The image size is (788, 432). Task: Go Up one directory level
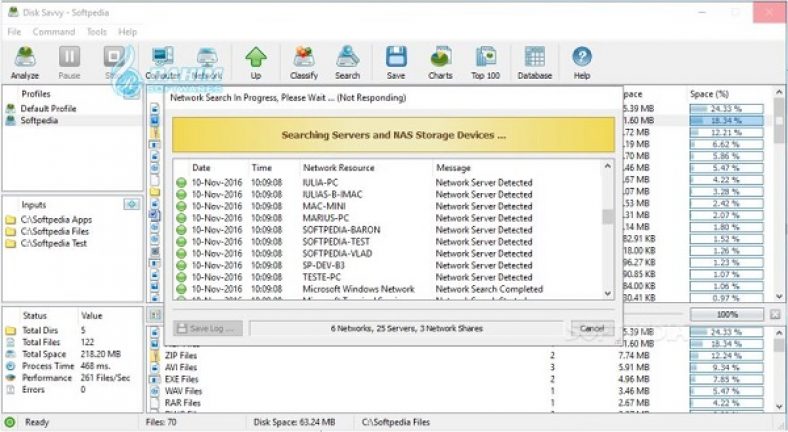click(256, 62)
